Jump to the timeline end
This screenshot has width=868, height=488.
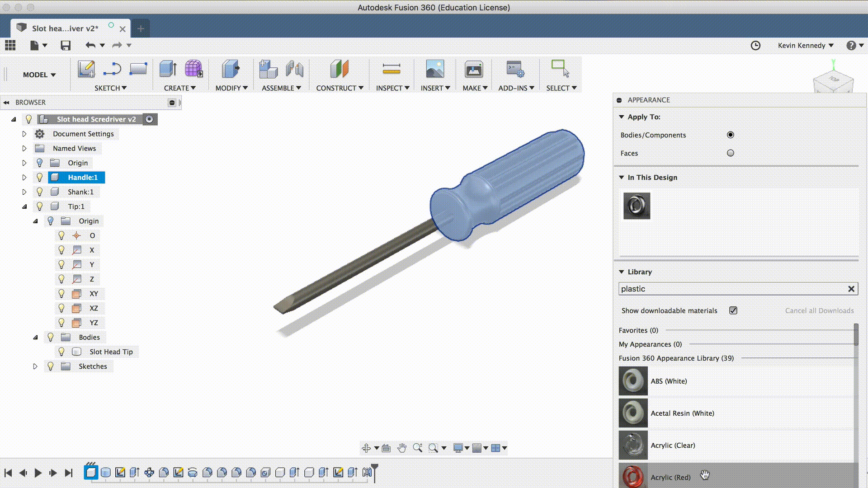click(69, 473)
